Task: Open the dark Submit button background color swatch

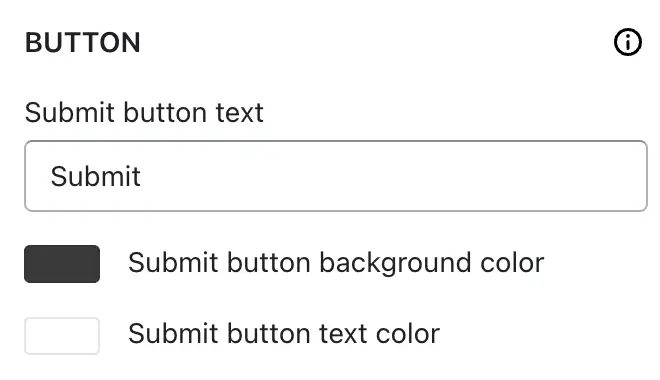Action: point(62,264)
